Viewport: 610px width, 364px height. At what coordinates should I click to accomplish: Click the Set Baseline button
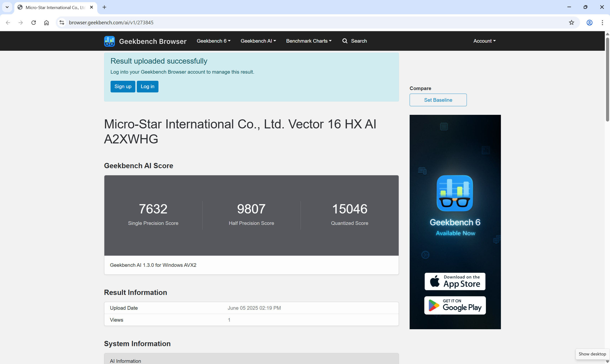coord(438,100)
